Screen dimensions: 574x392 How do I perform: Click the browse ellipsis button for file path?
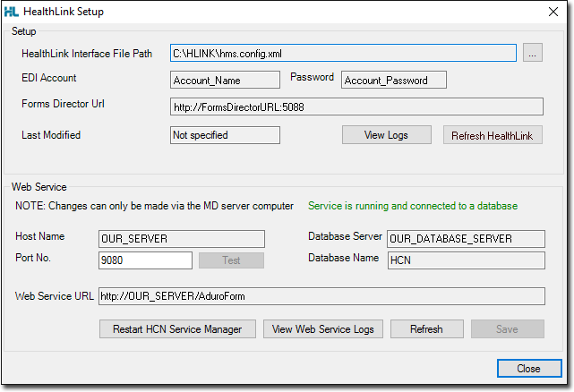tap(533, 54)
